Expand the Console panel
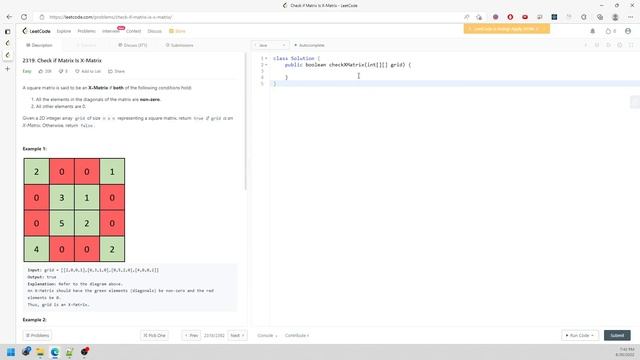The height and width of the screenshot is (360, 640). click(x=267, y=336)
